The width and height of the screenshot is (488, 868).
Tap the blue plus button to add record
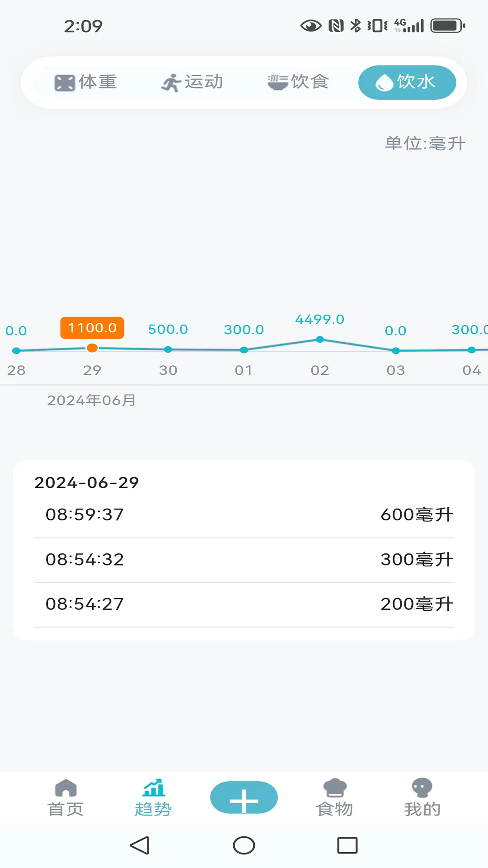[244, 797]
